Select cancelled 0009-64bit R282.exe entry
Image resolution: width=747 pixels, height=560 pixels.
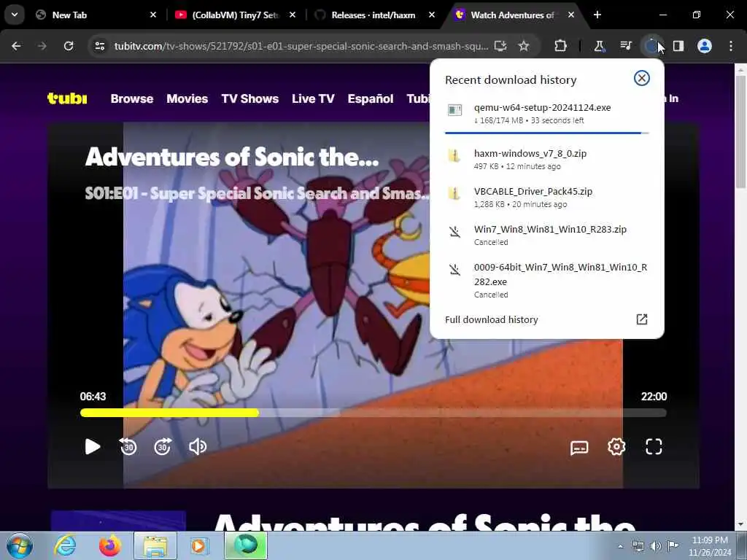click(x=547, y=281)
